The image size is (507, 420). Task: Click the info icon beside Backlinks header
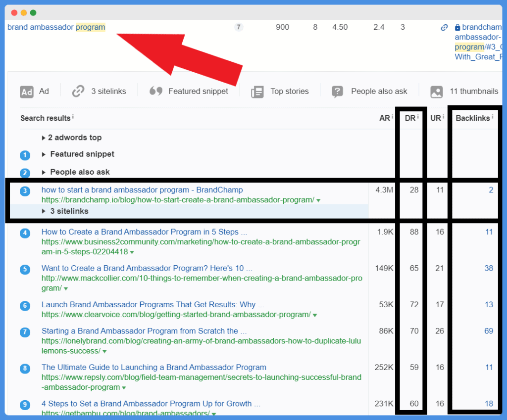492,116
